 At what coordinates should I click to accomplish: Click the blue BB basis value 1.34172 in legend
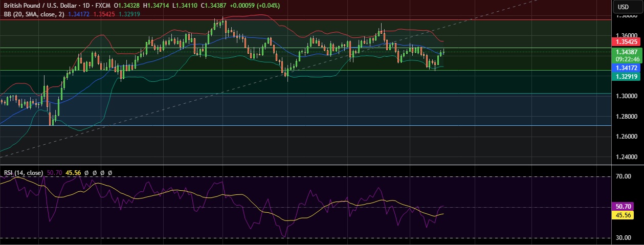pyautogui.click(x=78, y=14)
